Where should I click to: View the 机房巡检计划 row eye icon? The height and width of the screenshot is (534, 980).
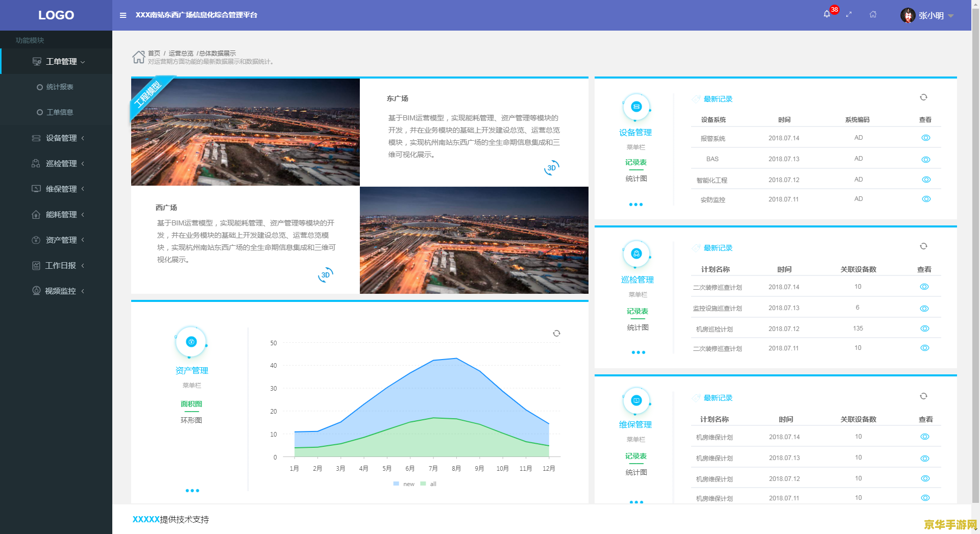(925, 328)
